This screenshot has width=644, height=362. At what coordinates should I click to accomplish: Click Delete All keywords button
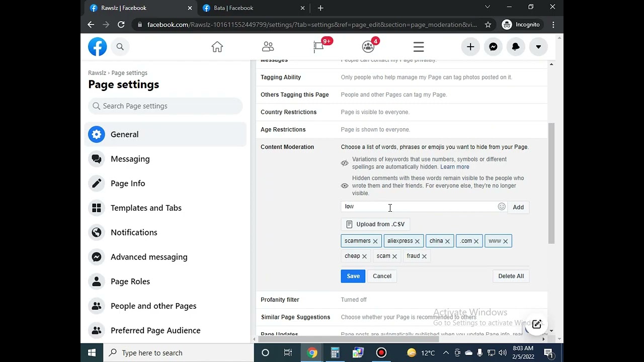(511, 276)
